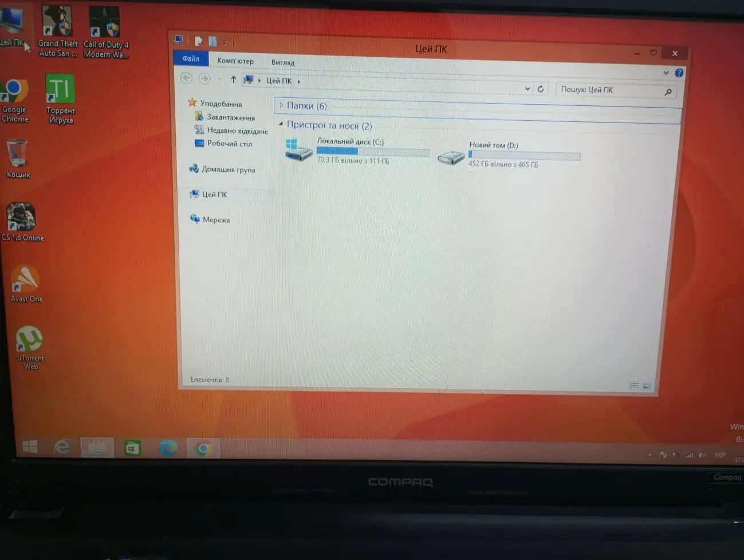
Task: Click the Windows Start button on taskbar
Action: coord(29,447)
